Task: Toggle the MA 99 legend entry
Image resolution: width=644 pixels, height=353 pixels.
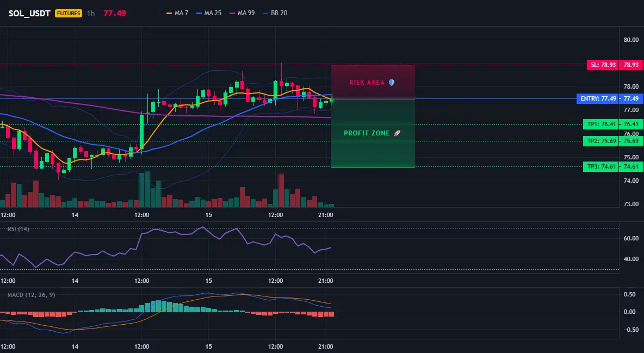Action: 242,13
